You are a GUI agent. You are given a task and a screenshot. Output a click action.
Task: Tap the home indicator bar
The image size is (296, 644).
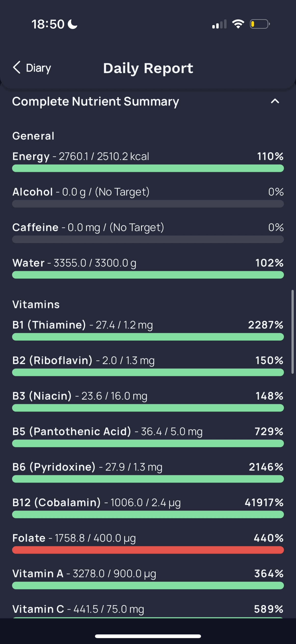pyautogui.click(x=148, y=636)
